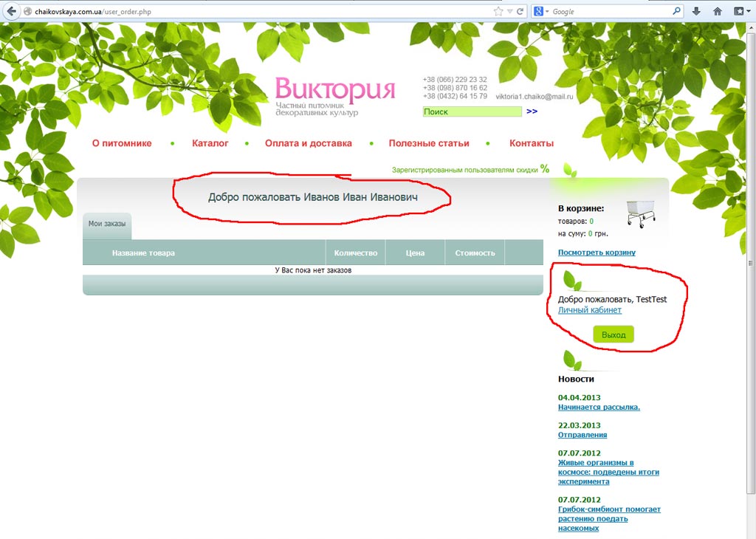The height and width of the screenshot is (539, 756).
Task: Reload the page using the refresh icon
Action: click(520, 12)
